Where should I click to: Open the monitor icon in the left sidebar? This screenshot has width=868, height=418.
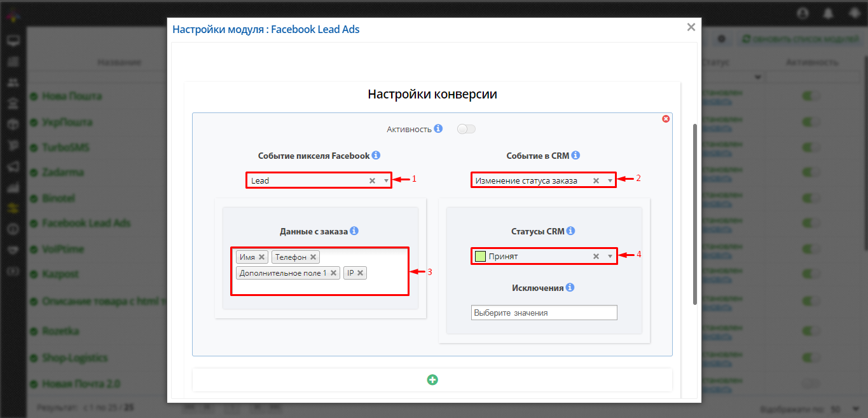(x=13, y=42)
